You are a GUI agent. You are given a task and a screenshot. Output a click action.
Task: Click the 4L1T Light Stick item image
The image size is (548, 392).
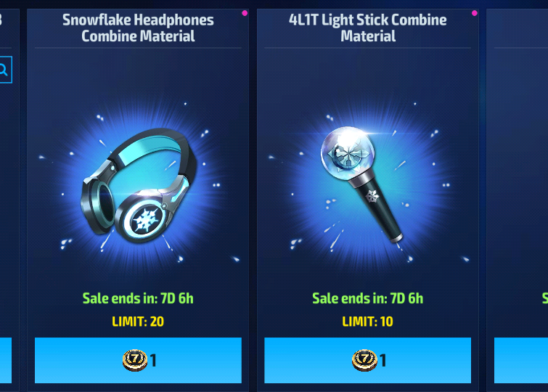coord(361,184)
